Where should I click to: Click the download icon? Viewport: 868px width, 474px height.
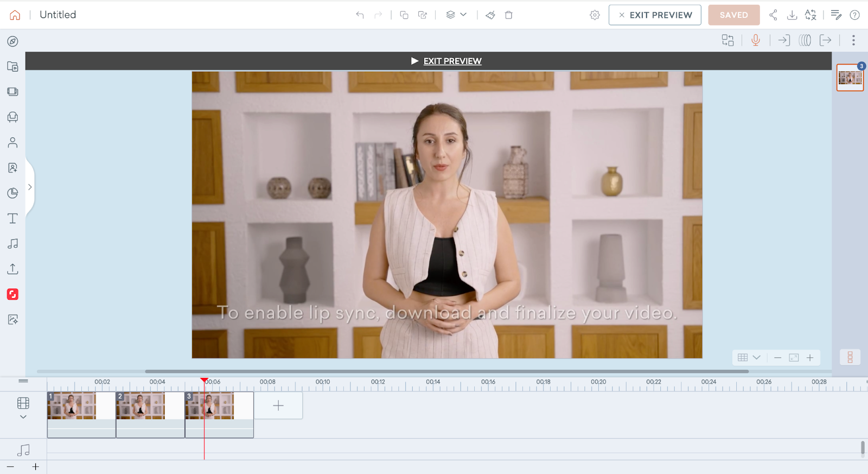click(792, 15)
